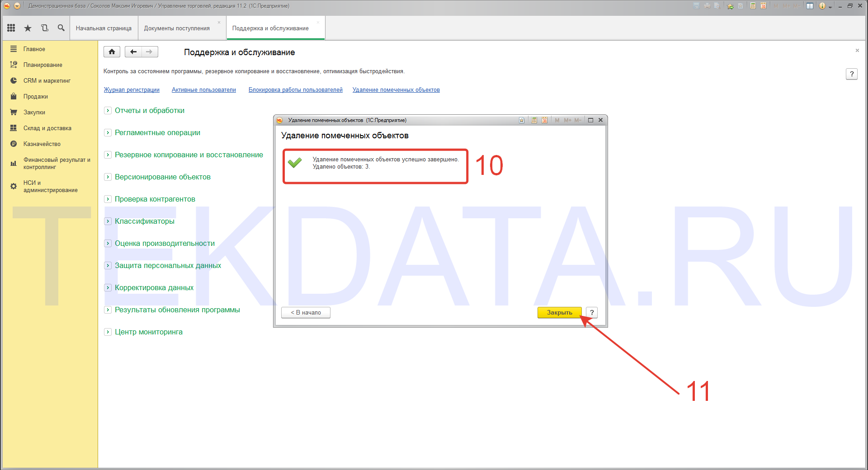Open the calculator from the dialog title bar

(534, 120)
